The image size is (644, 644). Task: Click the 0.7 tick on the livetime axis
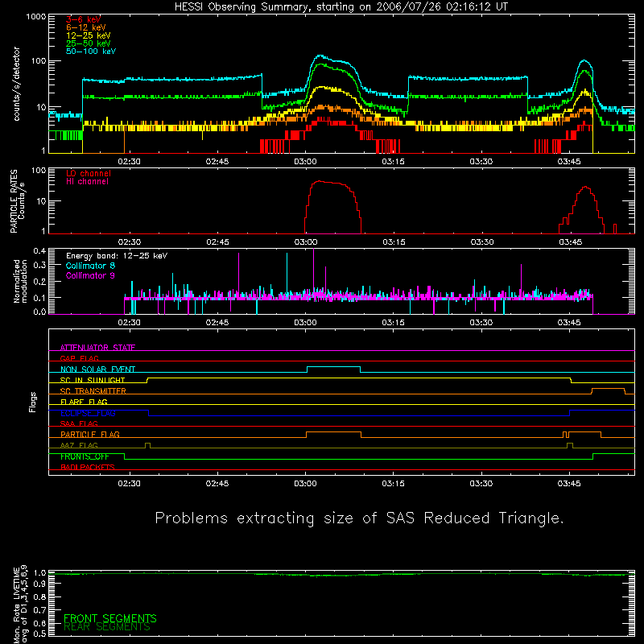(39, 609)
